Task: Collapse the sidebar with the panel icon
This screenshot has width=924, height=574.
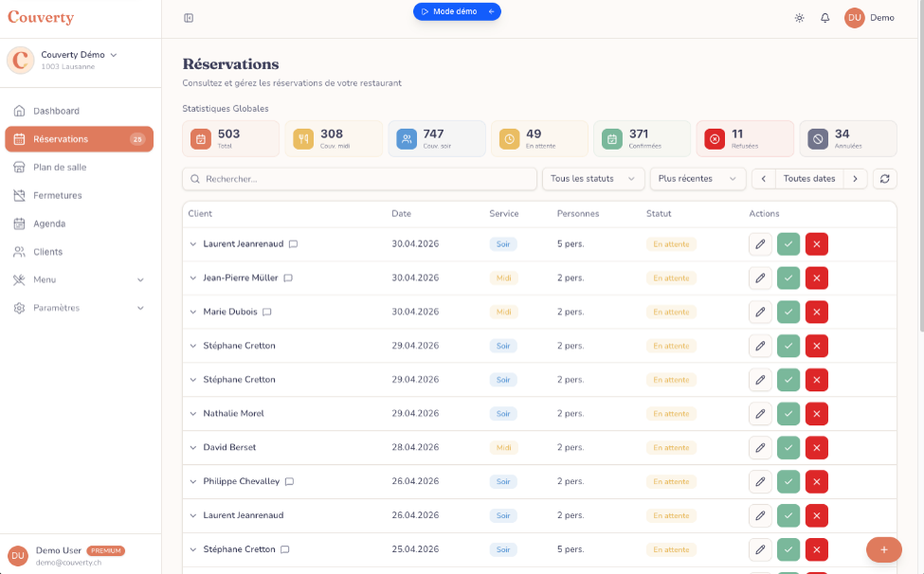Action: [x=189, y=18]
